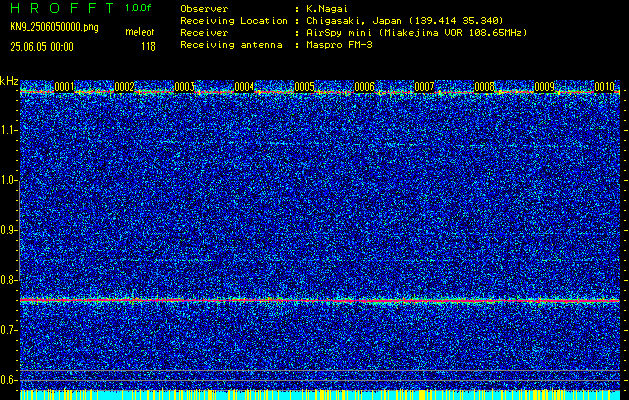The width and height of the screenshot is (629, 400).
Task: Click the AirSpy mini receiver text
Action: pos(416,32)
